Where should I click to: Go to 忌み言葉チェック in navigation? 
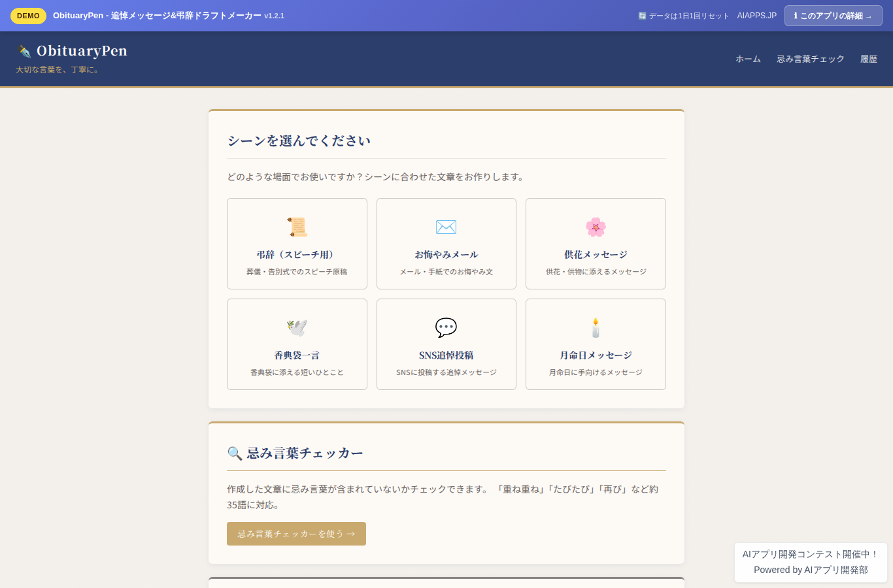pyautogui.click(x=811, y=59)
